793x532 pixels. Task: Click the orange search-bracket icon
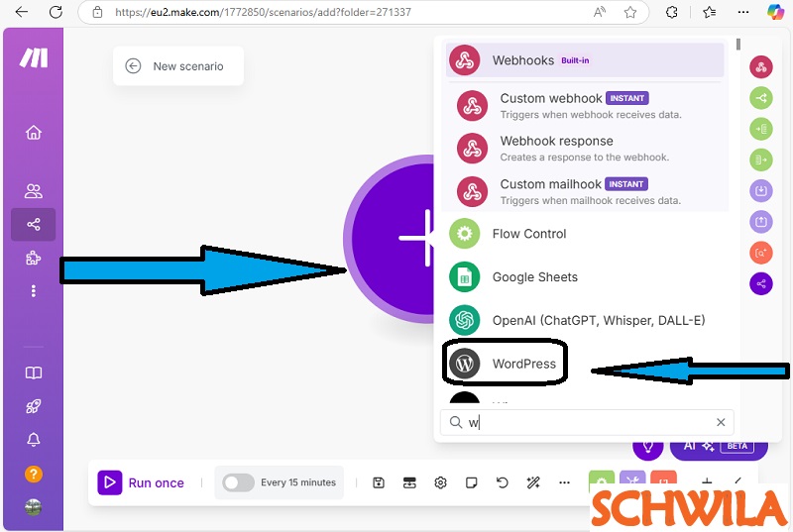[760, 253]
